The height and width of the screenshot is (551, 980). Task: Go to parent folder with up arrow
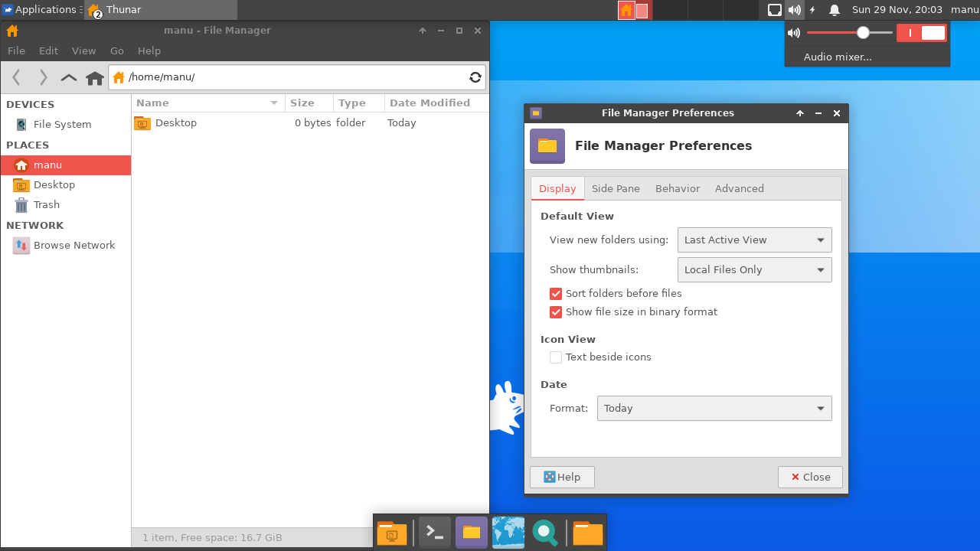[69, 77]
